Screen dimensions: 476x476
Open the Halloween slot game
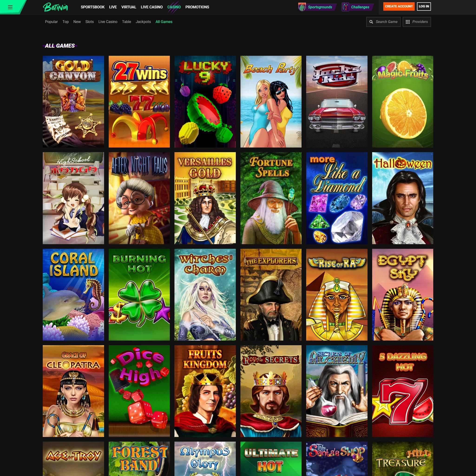point(402,198)
